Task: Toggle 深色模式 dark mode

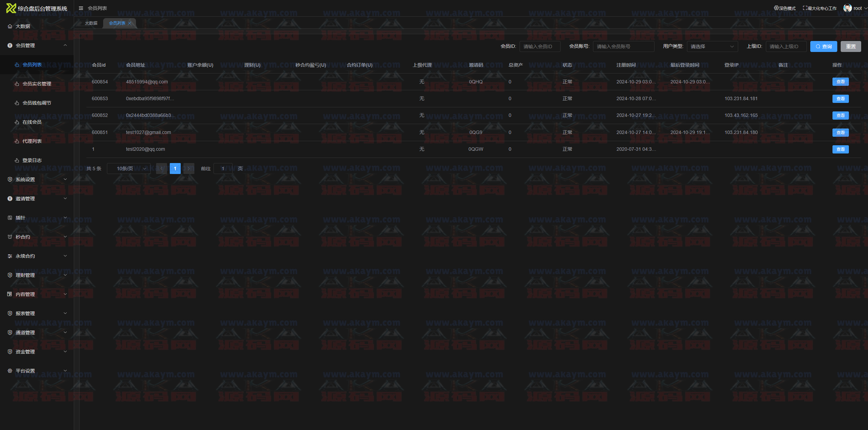Action: [x=785, y=8]
